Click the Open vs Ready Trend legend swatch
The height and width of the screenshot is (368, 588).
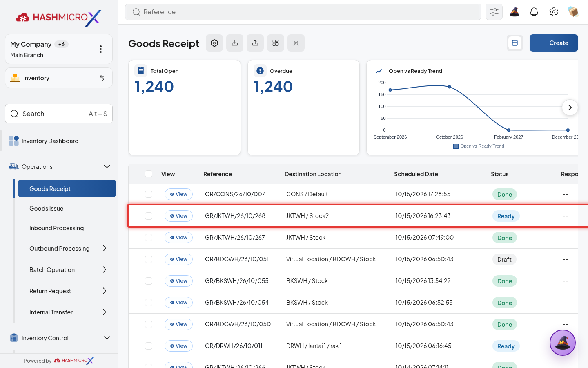click(x=456, y=146)
